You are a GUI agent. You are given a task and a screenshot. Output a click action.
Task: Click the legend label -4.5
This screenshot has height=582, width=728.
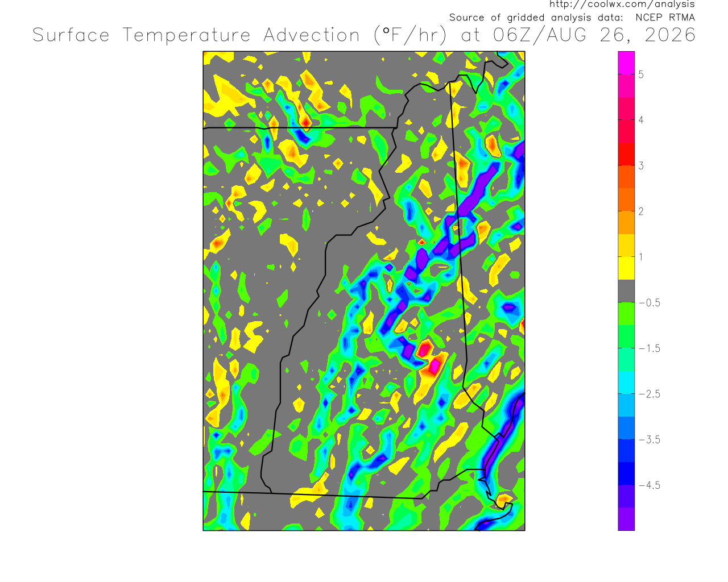(649, 485)
